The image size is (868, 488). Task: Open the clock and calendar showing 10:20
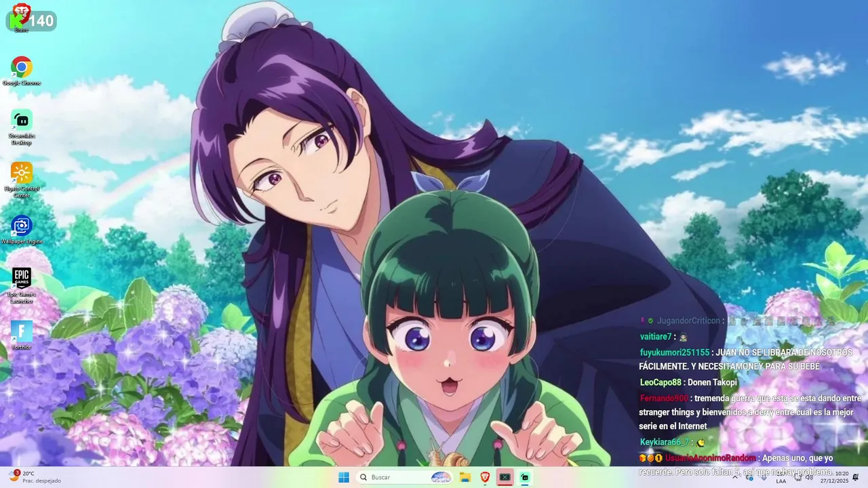(835, 477)
